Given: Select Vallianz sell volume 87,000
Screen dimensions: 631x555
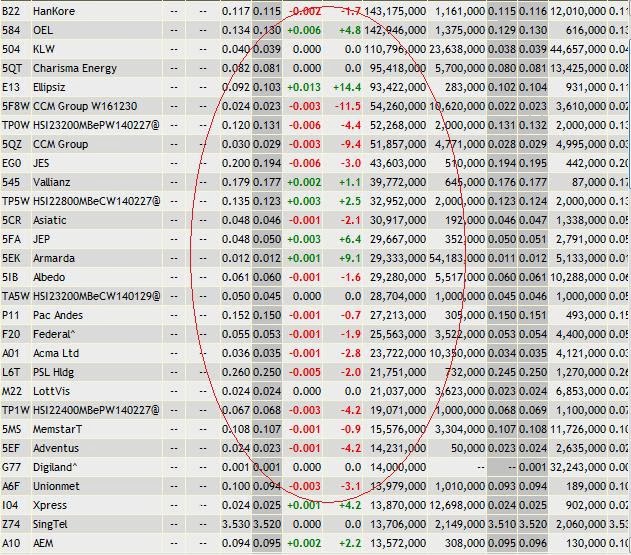Looking at the screenshot, I should point(589,182).
